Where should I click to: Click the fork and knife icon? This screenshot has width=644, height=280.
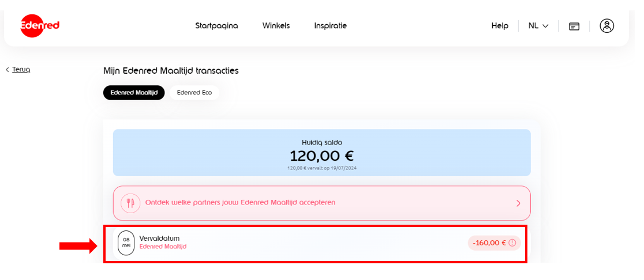pos(130,203)
